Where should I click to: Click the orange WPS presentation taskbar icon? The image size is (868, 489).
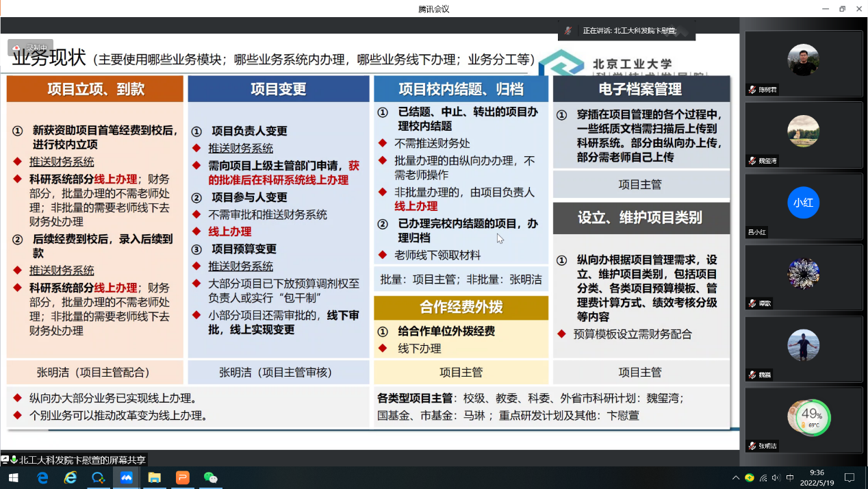[183, 477]
